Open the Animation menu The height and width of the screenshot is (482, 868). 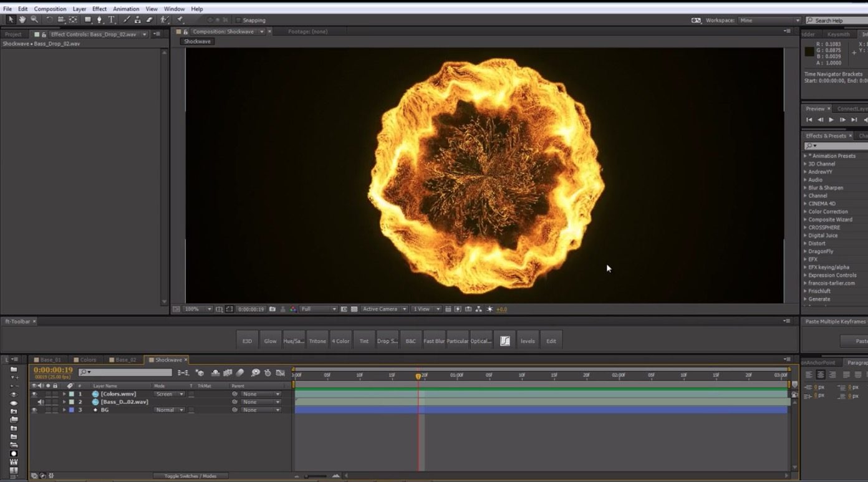pos(126,9)
